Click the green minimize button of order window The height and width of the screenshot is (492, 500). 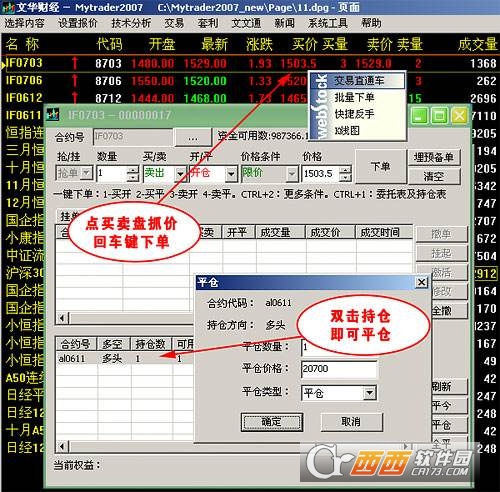click(419, 116)
